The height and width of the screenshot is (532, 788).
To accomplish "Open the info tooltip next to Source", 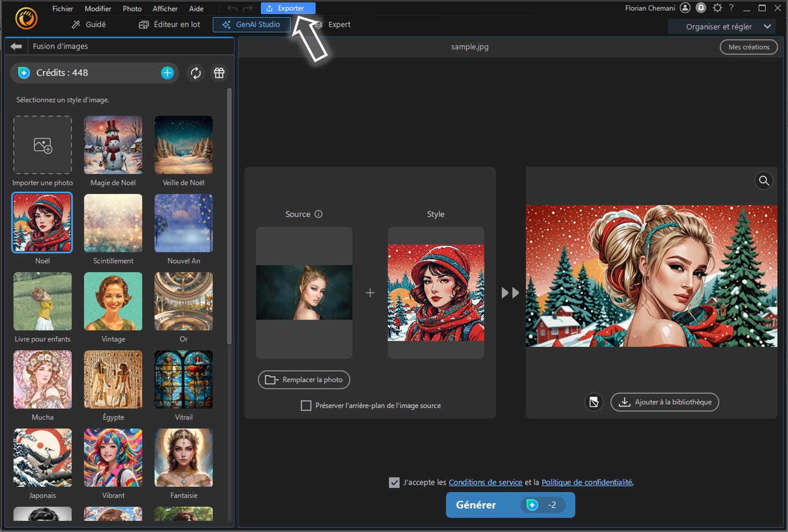I will (x=319, y=214).
